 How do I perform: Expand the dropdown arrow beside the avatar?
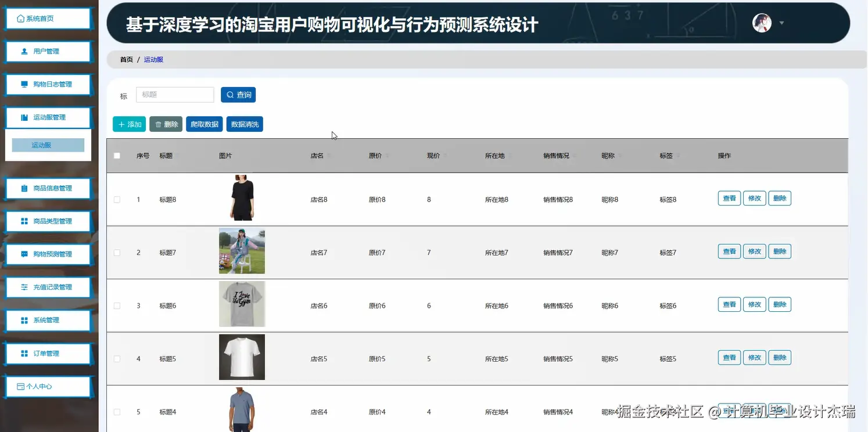point(781,23)
